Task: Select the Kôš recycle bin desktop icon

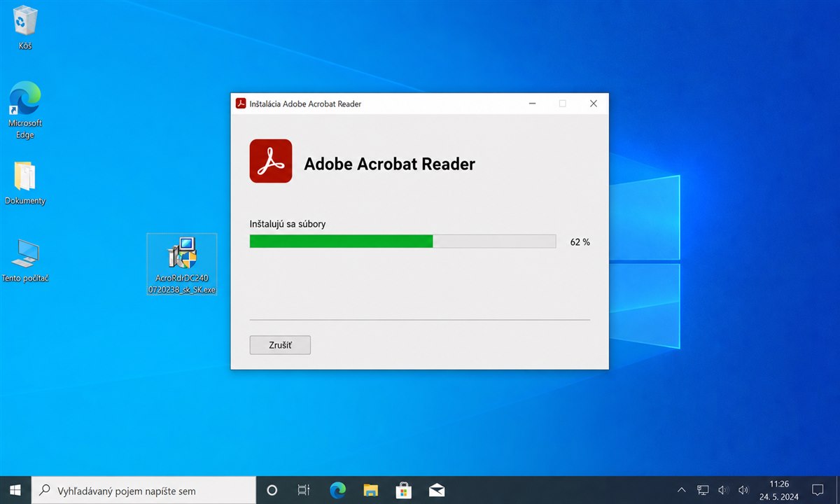Action: (x=25, y=28)
